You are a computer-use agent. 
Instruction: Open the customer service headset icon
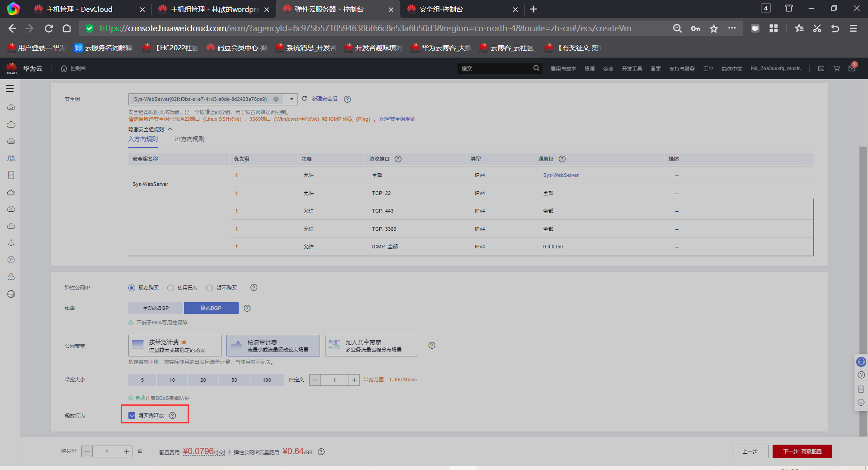861,362
